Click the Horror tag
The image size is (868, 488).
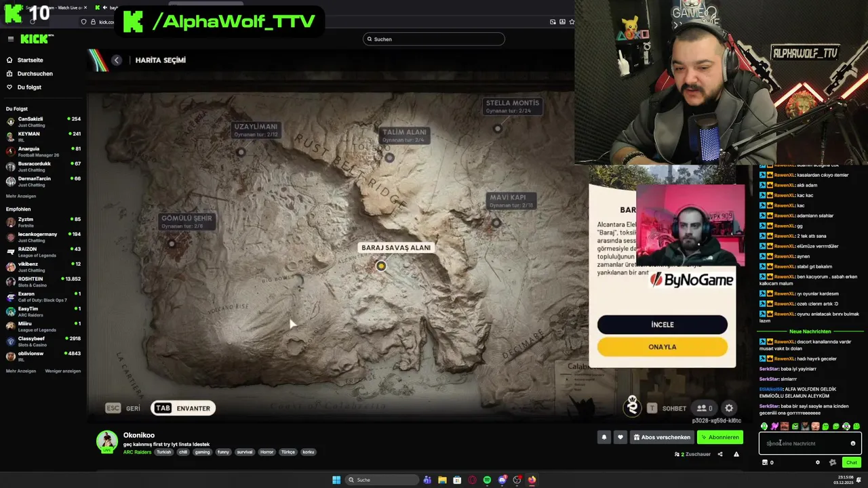(x=267, y=452)
